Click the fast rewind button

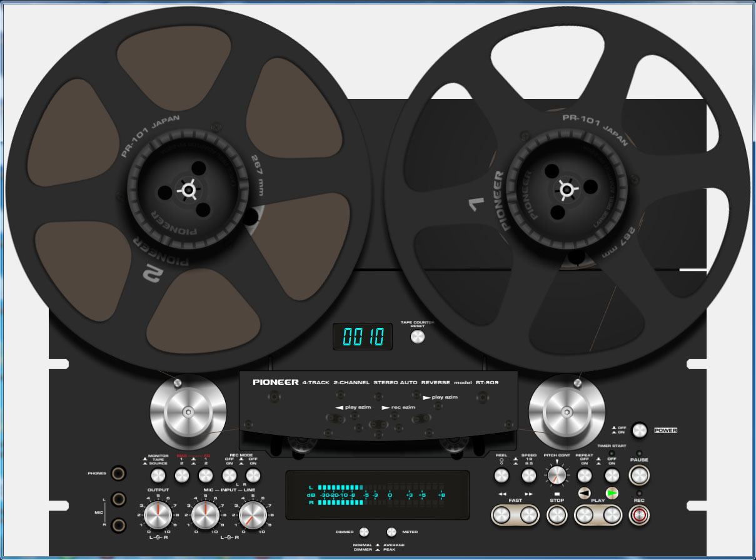point(501,515)
